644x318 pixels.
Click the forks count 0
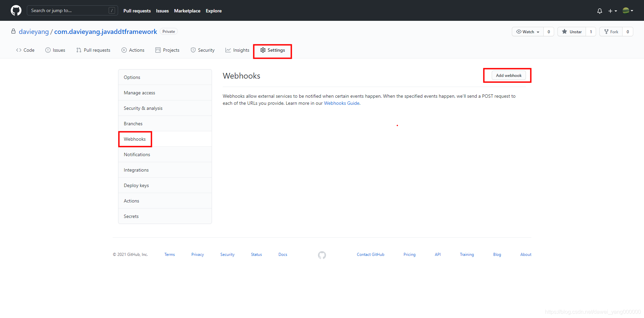click(628, 32)
